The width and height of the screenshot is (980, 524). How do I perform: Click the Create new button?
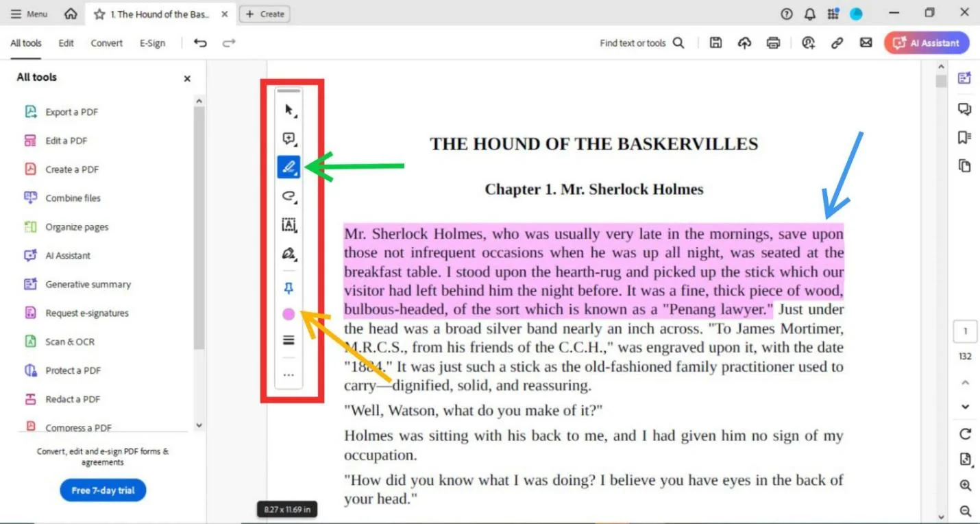(265, 14)
